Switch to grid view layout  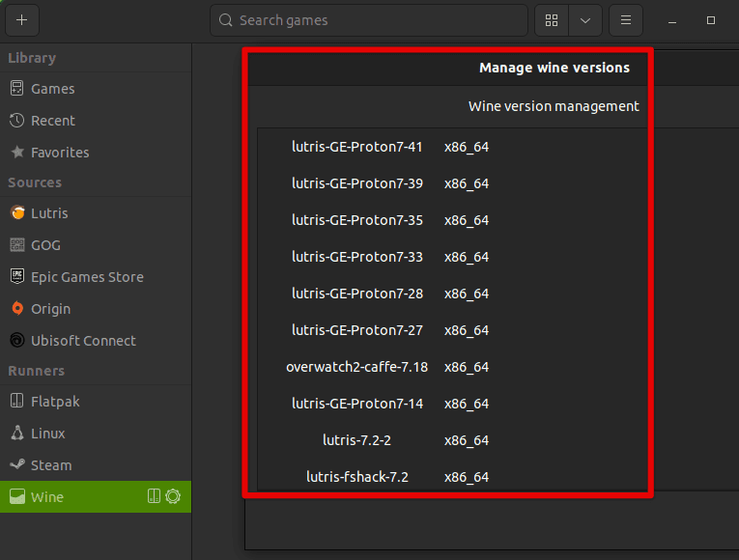[x=552, y=20]
